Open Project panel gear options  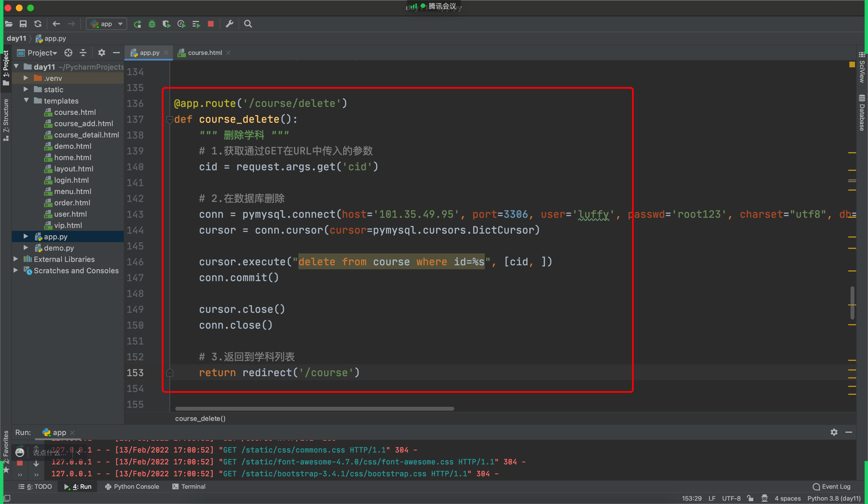click(x=101, y=53)
